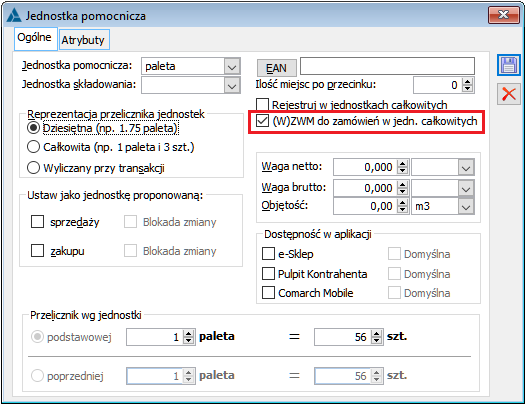Select the Ogólne tab
Screen dimensions: 526x405
click(x=35, y=38)
